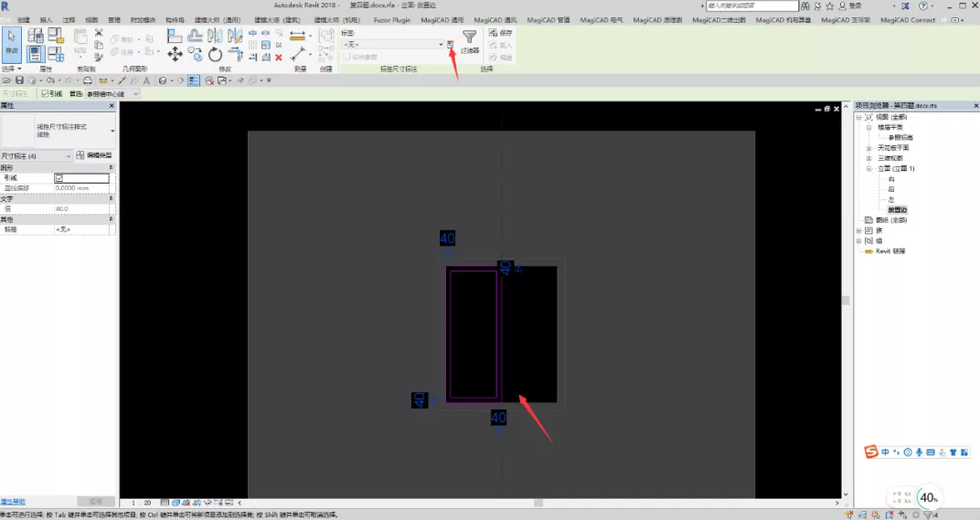Open the MagiCAD二维出图 ribbon tab
Screen dimensions: 980x520
[x=719, y=20]
